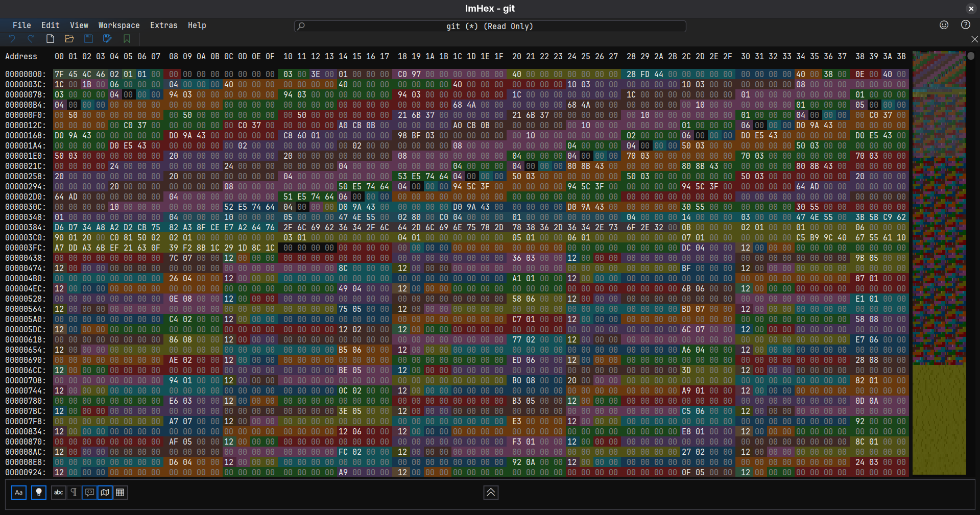This screenshot has height=515, width=980.
Task: Open the File menu
Action: (x=21, y=25)
